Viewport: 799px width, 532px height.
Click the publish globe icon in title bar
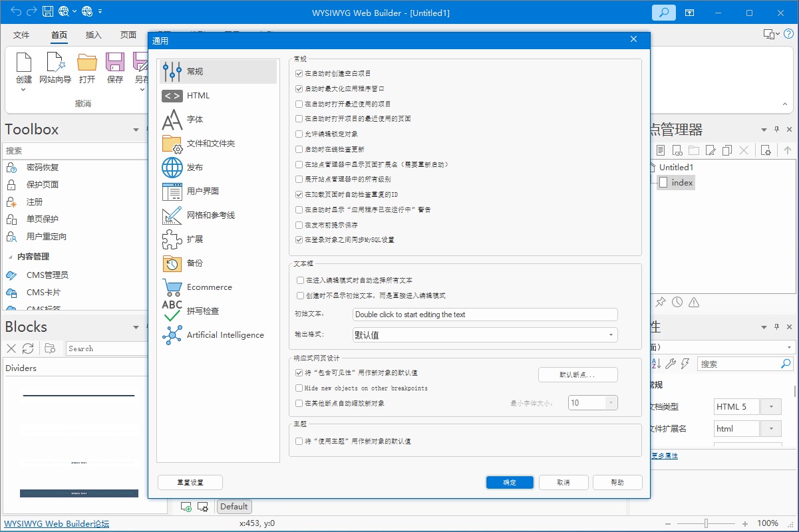[x=87, y=11]
